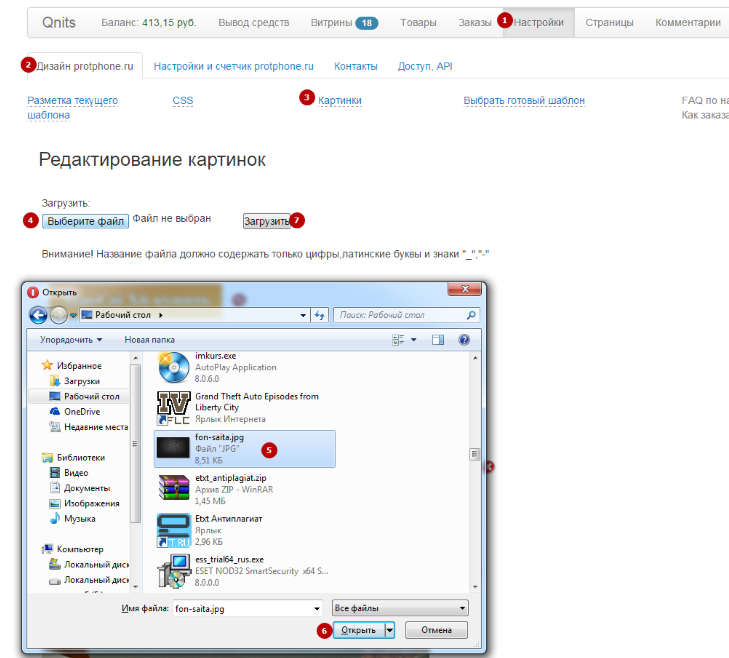Open the file name combo box dropdown

315,607
